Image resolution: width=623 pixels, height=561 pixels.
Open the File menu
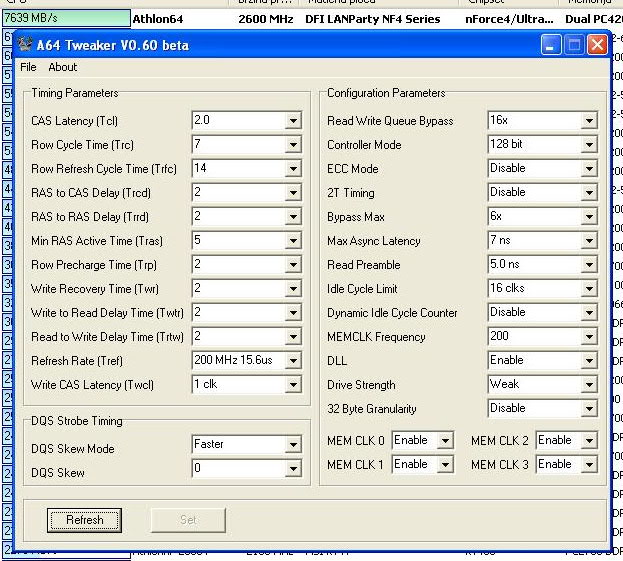coord(28,67)
